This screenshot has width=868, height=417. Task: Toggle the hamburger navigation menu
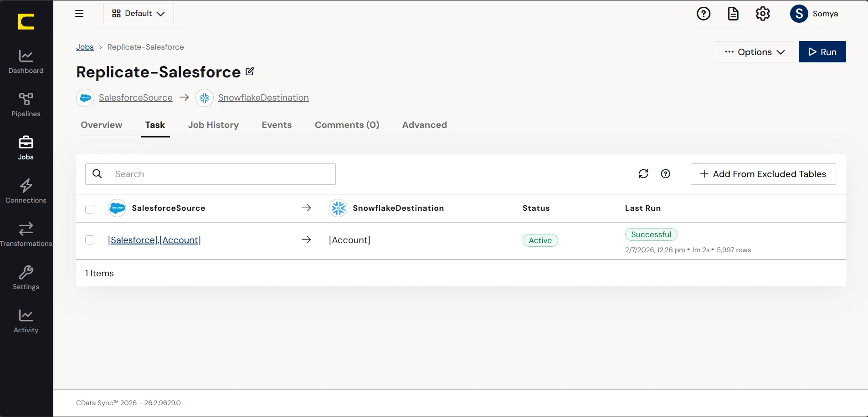pos(79,14)
